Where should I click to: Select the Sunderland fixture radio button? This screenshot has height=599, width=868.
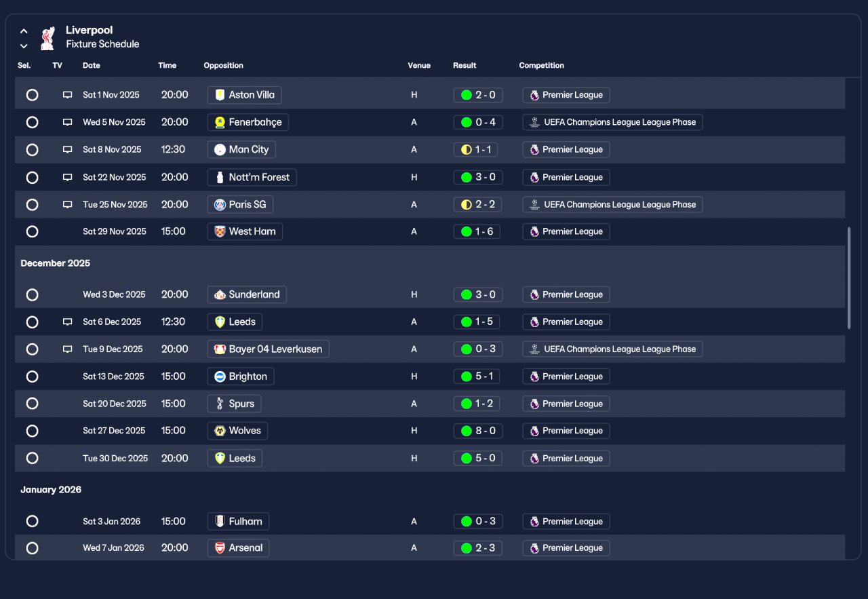point(32,295)
